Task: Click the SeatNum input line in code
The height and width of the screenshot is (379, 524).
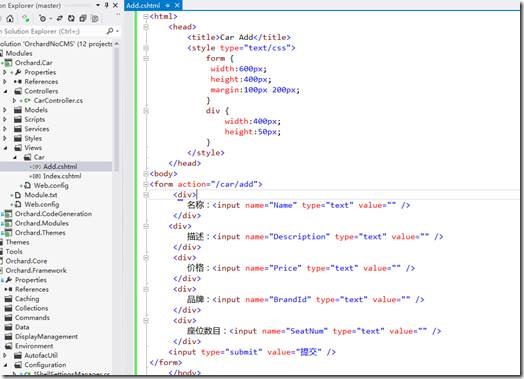Action: click(x=314, y=331)
